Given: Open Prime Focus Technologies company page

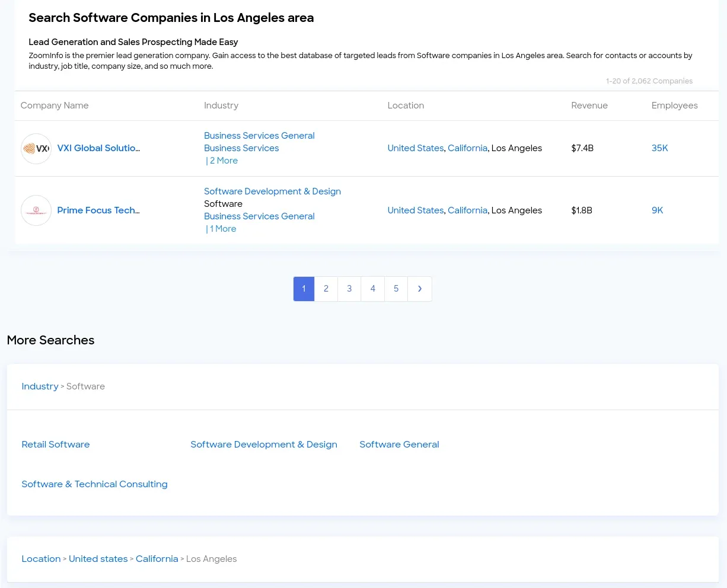Looking at the screenshot, I should point(98,210).
